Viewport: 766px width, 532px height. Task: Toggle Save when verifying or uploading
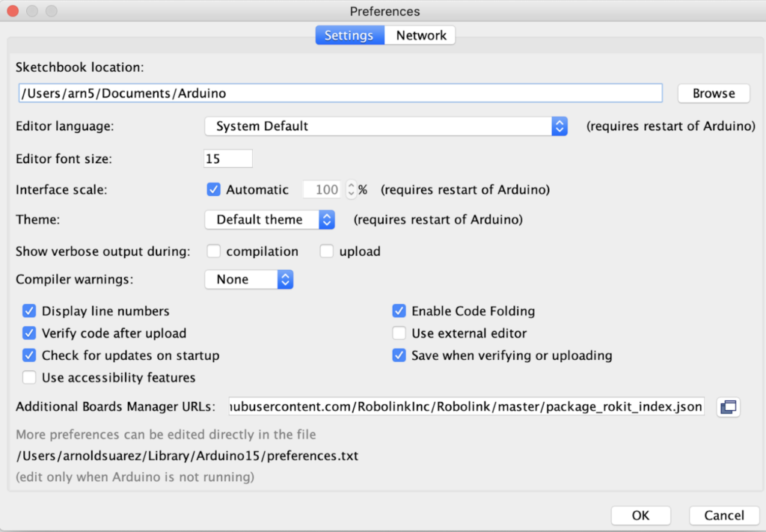pyautogui.click(x=399, y=355)
